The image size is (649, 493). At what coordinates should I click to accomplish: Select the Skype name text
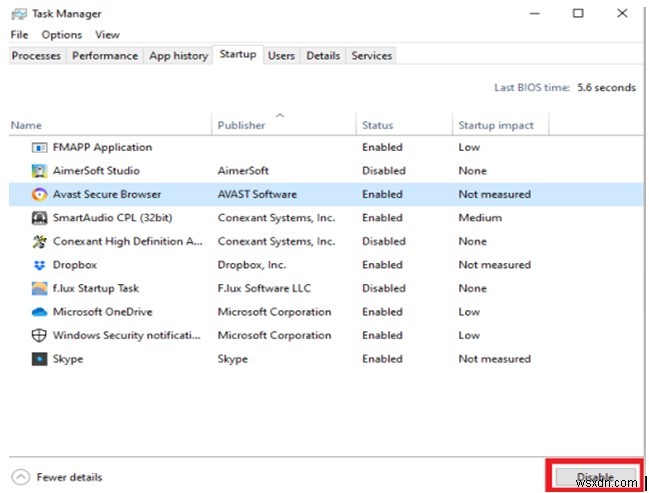coord(68,359)
